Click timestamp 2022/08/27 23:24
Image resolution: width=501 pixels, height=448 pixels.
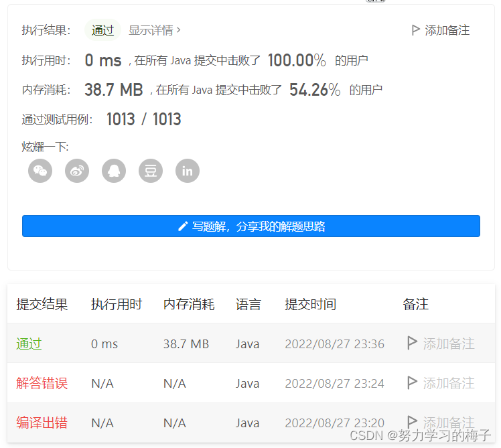334,384
